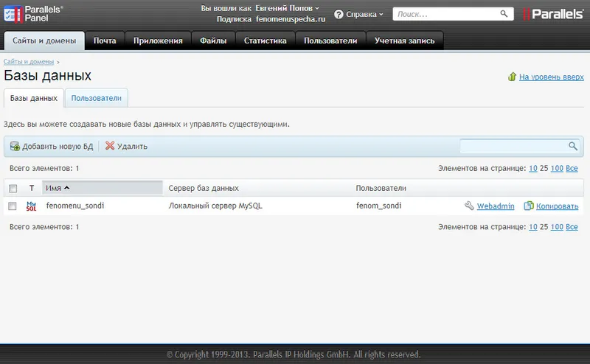Check the fenomenu_sondi row checkbox
Image resolution: width=590 pixels, height=364 pixels.
click(x=13, y=206)
